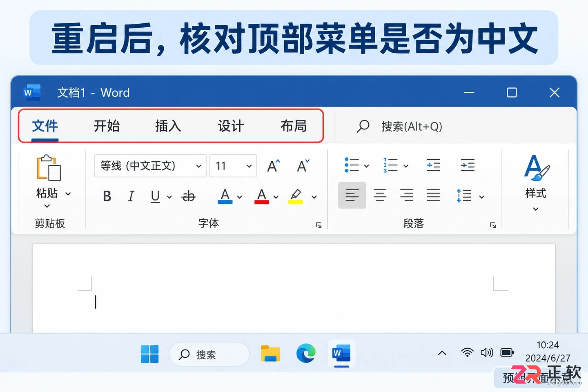Open the Wi-Fi network status icon
Screen dimensions: 588x392
[467, 352]
